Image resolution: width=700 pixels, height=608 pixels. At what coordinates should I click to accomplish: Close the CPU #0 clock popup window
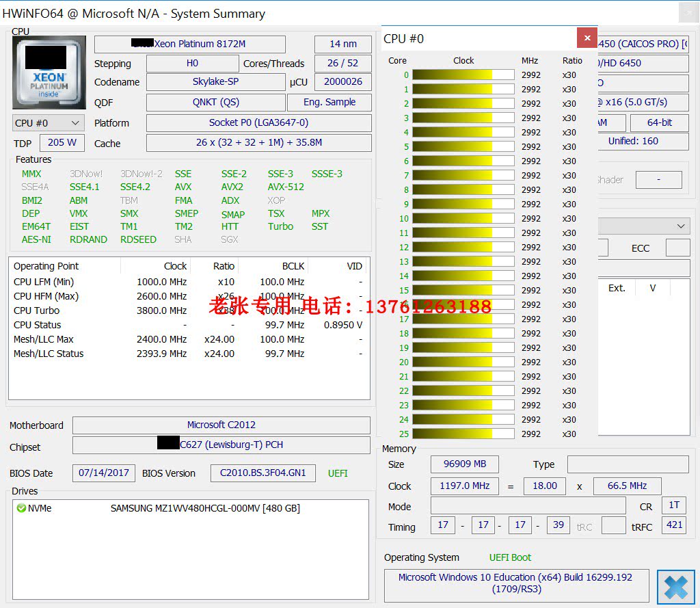pyautogui.click(x=587, y=38)
